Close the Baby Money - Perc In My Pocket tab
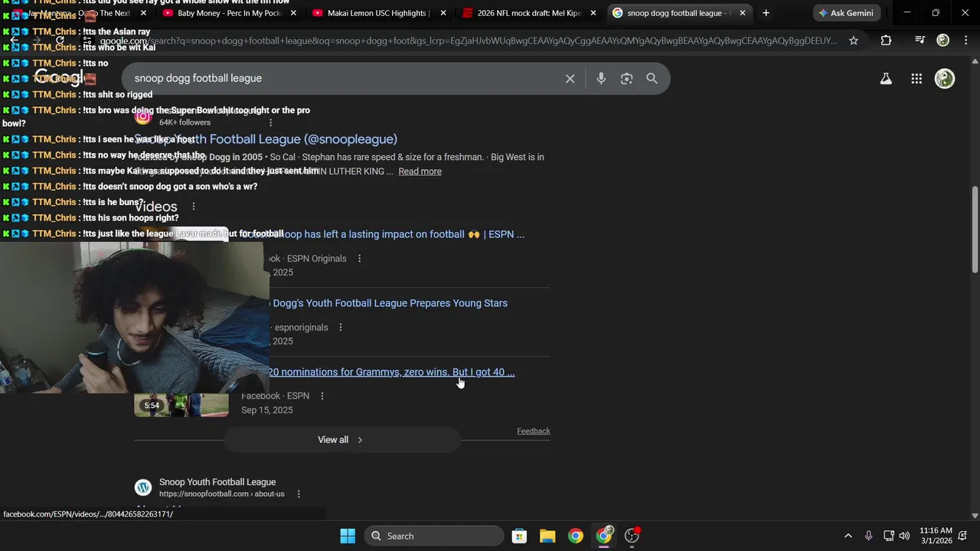Image resolution: width=980 pixels, height=551 pixels. click(293, 13)
